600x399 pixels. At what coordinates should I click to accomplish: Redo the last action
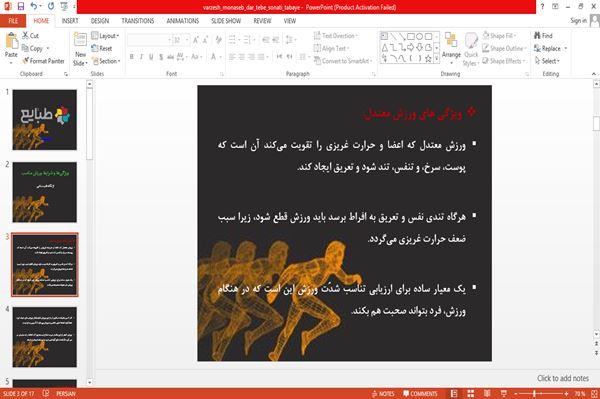pyautogui.click(x=51, y=7)
